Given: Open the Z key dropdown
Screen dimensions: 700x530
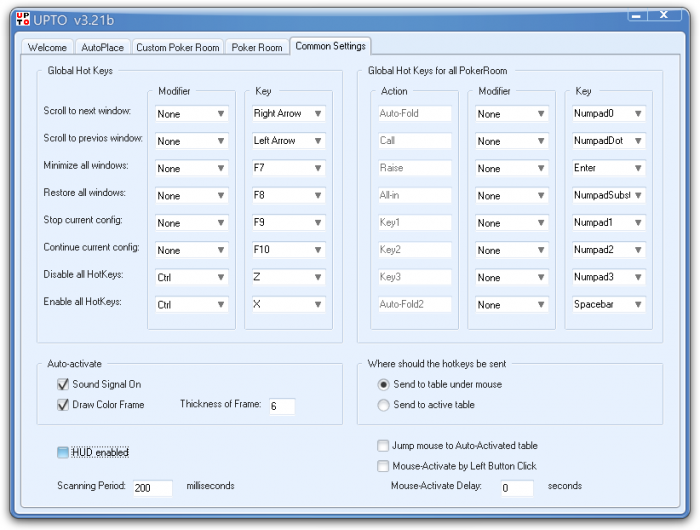Looking at the screenshot, I should coord(288,277).
